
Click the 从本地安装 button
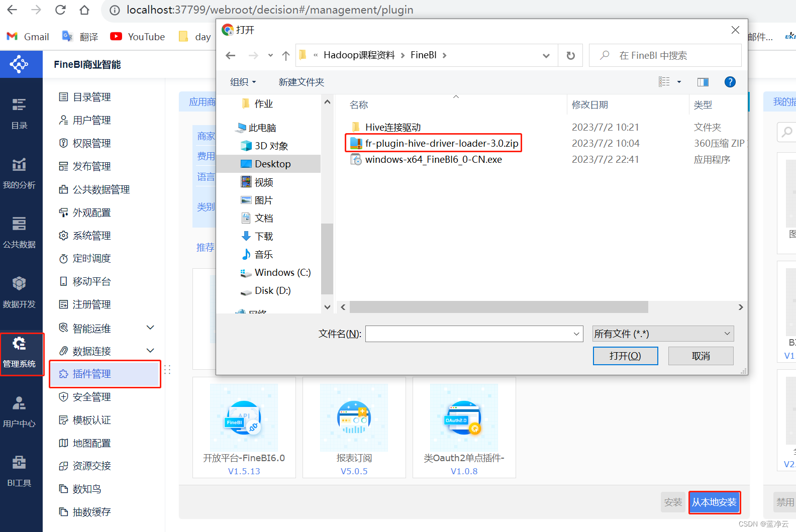pyautogui.click(x=714, y=502)
